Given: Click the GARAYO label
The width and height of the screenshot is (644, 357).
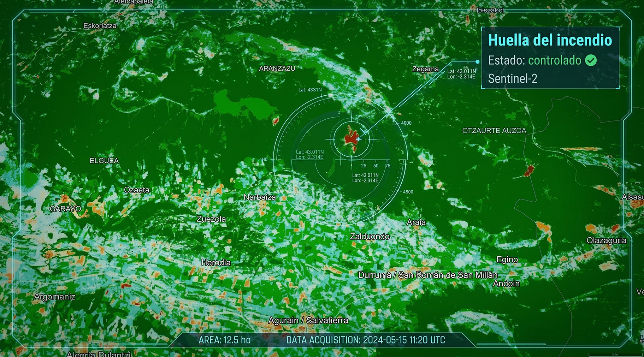Looking at the screenshot, I should tap(65, 209).
